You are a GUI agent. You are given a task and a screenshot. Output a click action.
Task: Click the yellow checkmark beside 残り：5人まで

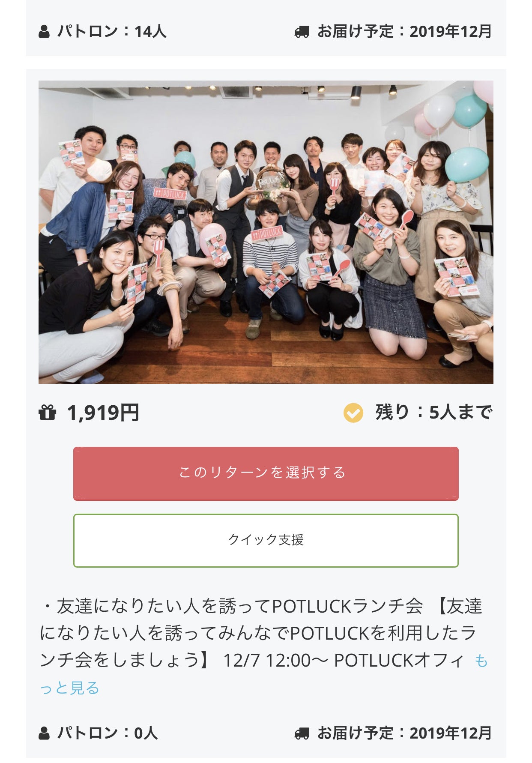(x=353, y=413)
